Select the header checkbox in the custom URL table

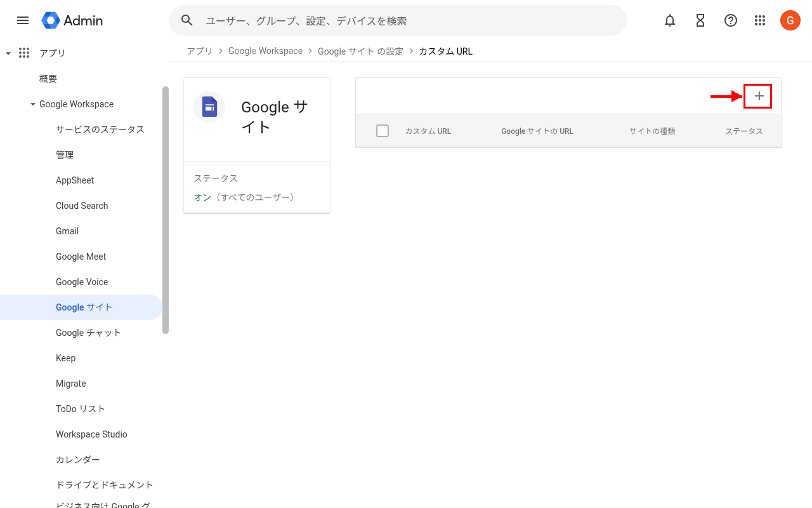click(383, 130)
